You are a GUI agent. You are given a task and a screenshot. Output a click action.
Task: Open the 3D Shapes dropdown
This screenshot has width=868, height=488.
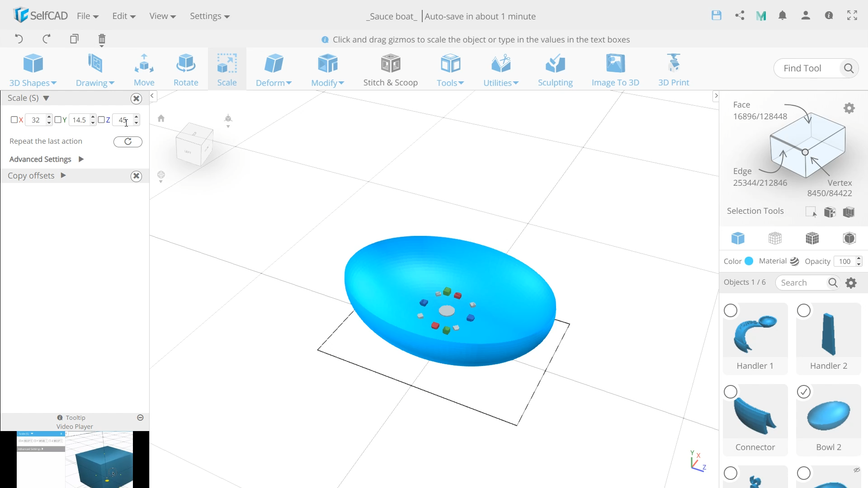pyautogui.click(x=33, y=70)
